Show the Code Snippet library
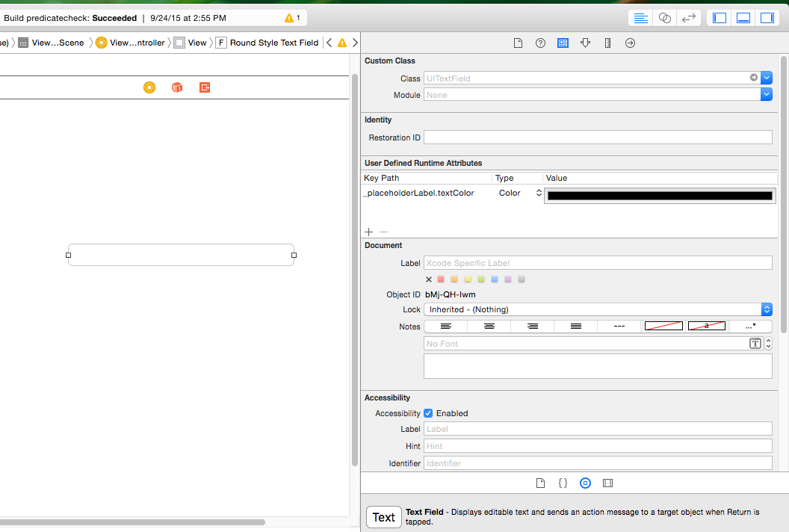 563,483
